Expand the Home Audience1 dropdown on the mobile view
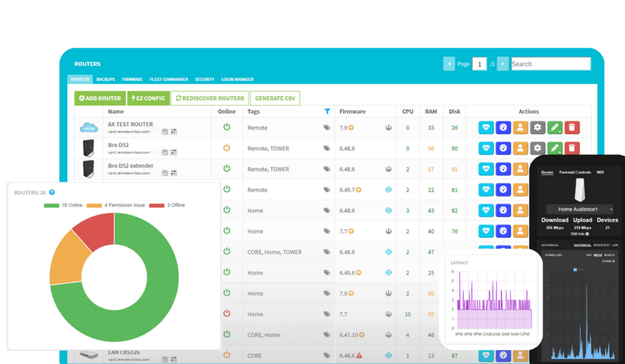 [x=579, y=209]
